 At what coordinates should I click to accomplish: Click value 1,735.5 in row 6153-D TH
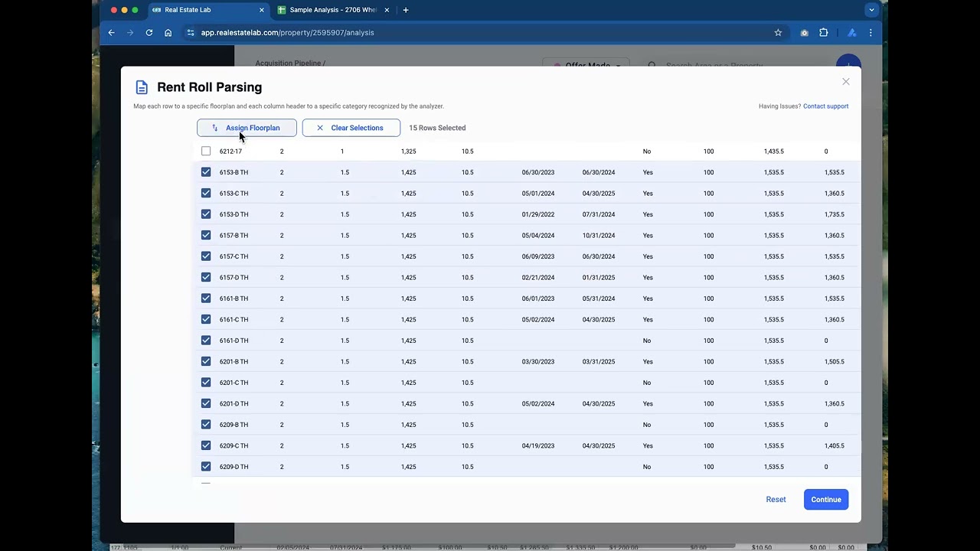[x=835, y=214]
